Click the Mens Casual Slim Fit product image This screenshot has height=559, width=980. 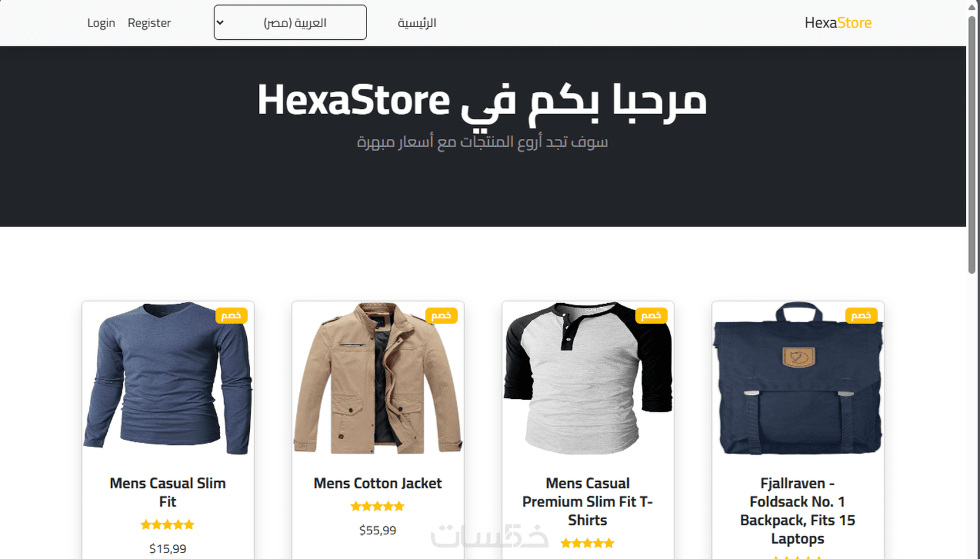click(x=168, y=378)
